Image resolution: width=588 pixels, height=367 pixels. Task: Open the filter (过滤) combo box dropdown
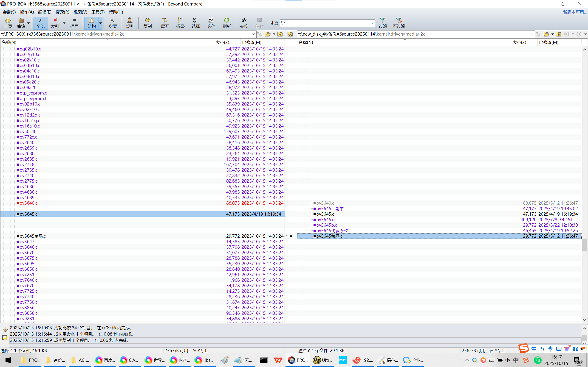click(x=372, y=23)
